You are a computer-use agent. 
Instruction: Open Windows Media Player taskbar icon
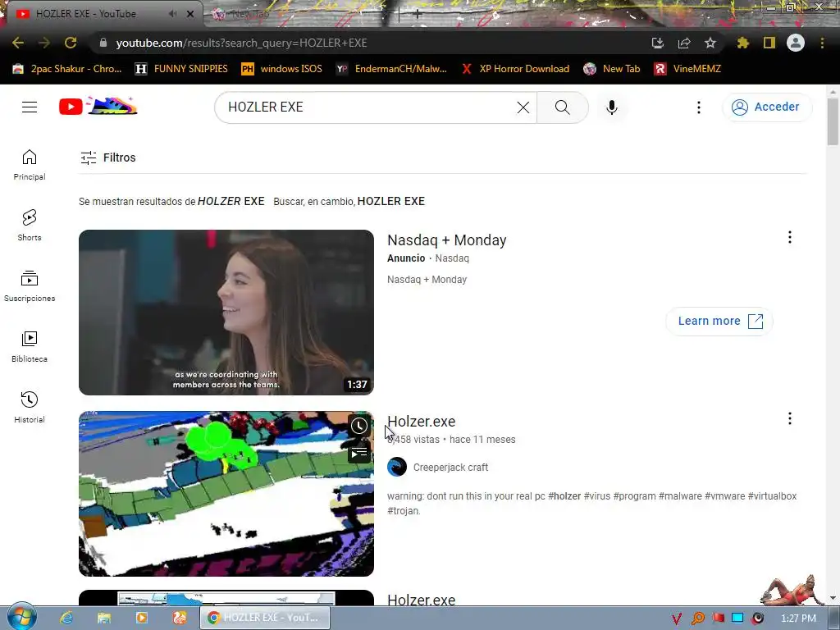point(142,618)
